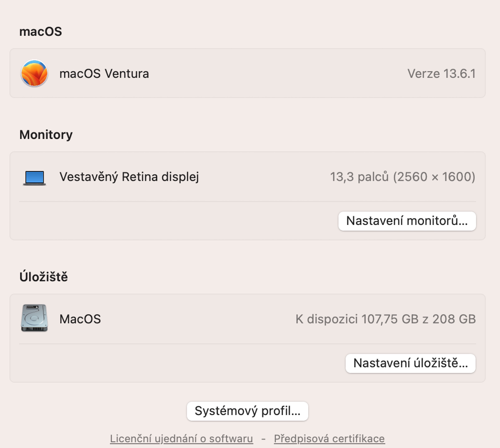The height and width of the screenshot is (448, 500).
Task: Click the K dispozici 107,75 GB text
Action: 386,319
